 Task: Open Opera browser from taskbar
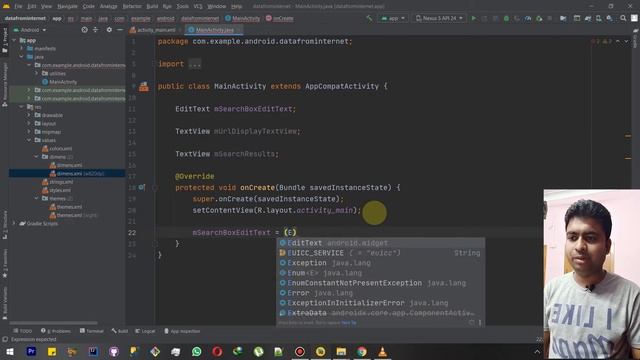click(x=217, y=351)
